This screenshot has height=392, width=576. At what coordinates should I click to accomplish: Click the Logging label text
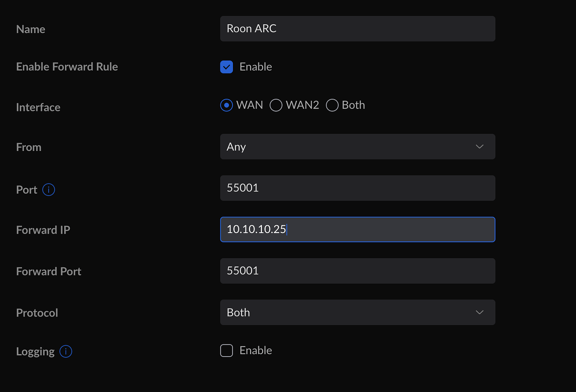(35, 352)
